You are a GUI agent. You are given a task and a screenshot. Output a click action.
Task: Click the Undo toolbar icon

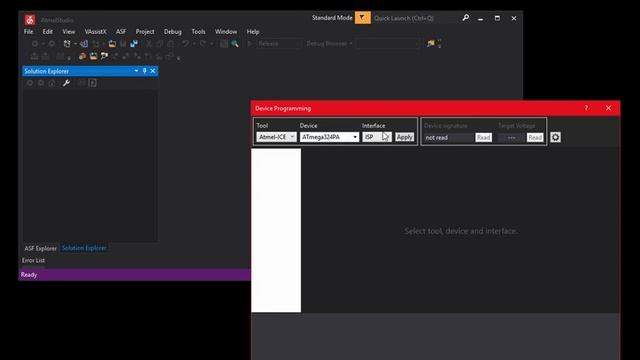pyautogui.click(x=185, y=44)
